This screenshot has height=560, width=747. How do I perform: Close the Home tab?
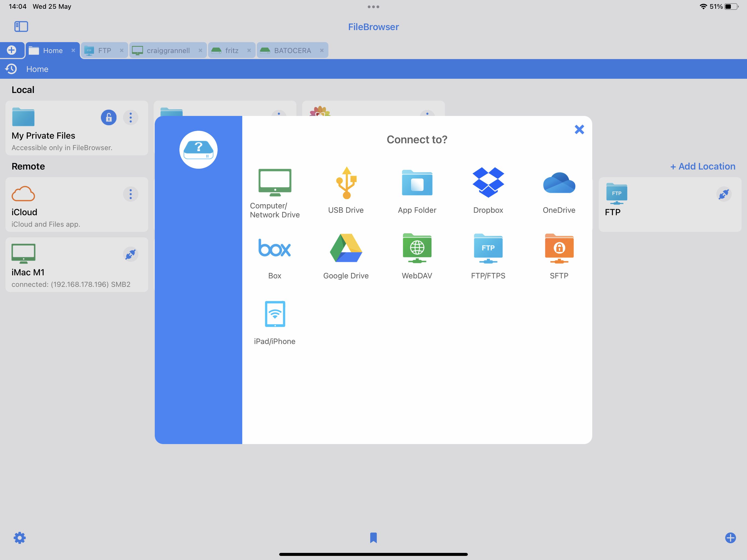tap(73, 50)
